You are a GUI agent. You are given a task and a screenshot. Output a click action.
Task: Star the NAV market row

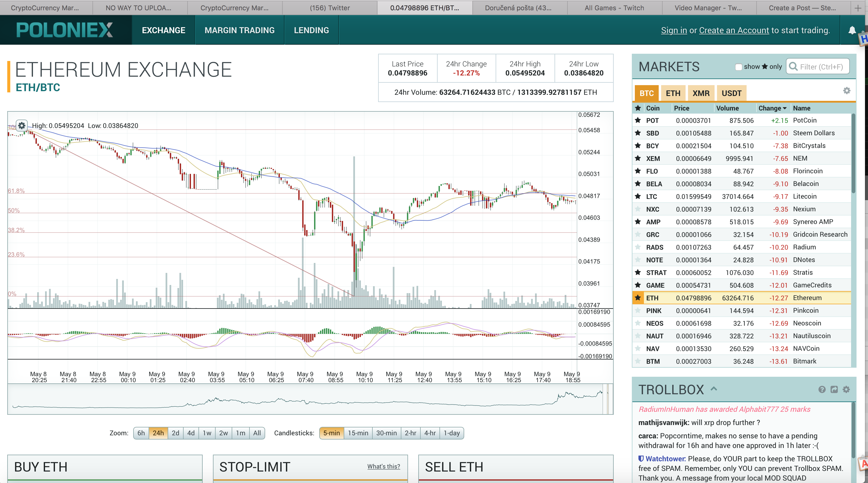(638, 349)
